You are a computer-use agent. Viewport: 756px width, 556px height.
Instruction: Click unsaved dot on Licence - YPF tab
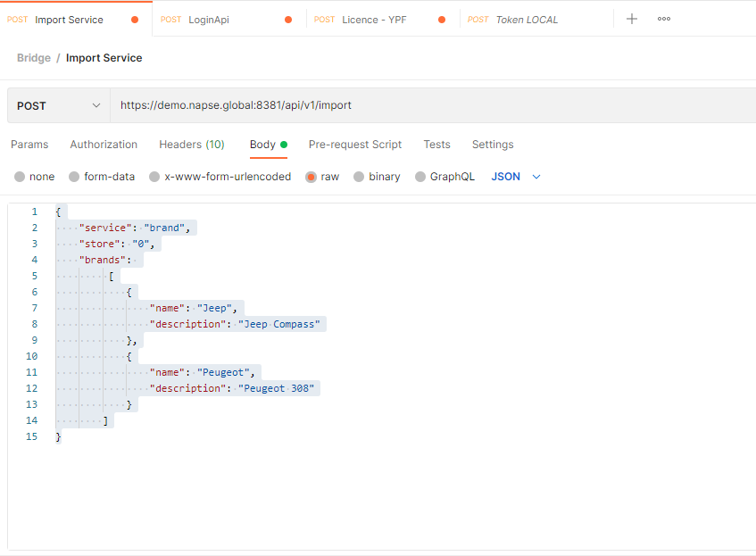click(x=442, y=20)
